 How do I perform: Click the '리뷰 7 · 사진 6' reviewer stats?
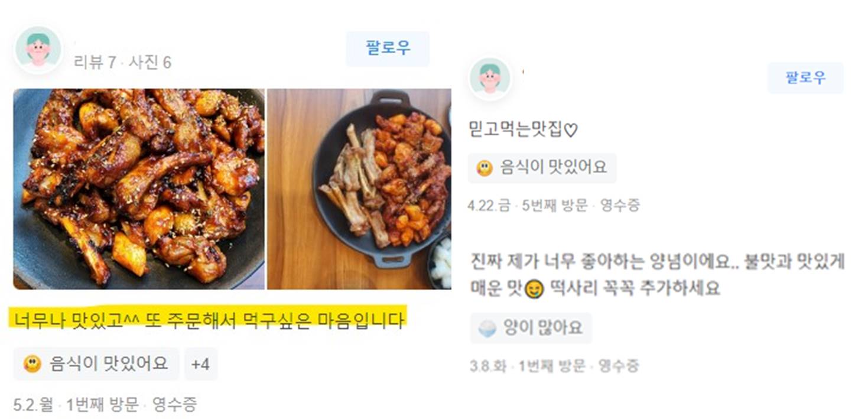pyautogui.click(x=122, y=63)
